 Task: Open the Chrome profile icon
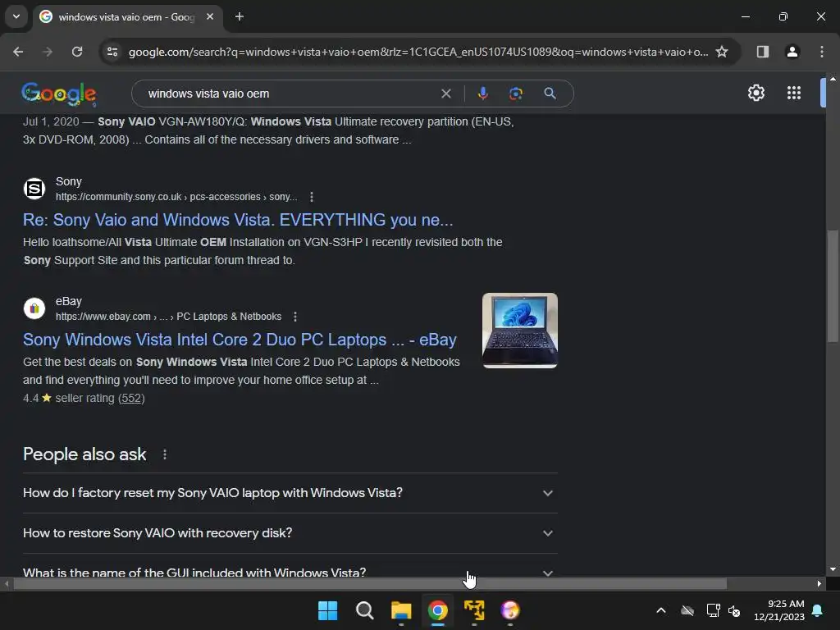click(792, 52)
